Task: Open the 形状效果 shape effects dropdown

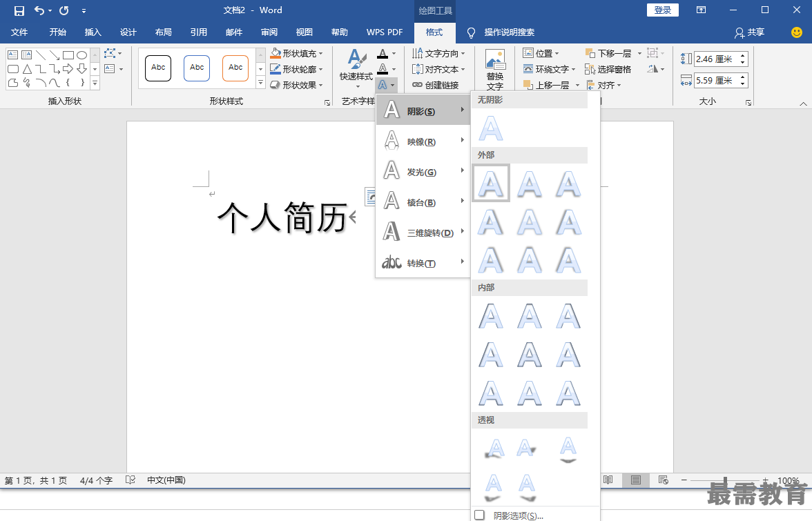Action: pyautogui.click(x=297, y=85)
